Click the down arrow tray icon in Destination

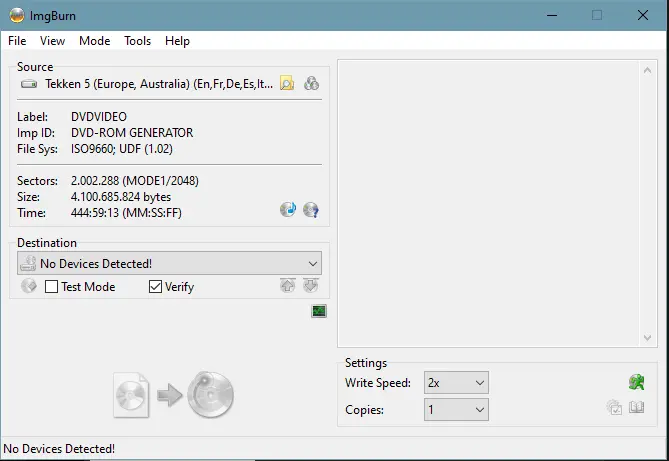tap(311, 286)
